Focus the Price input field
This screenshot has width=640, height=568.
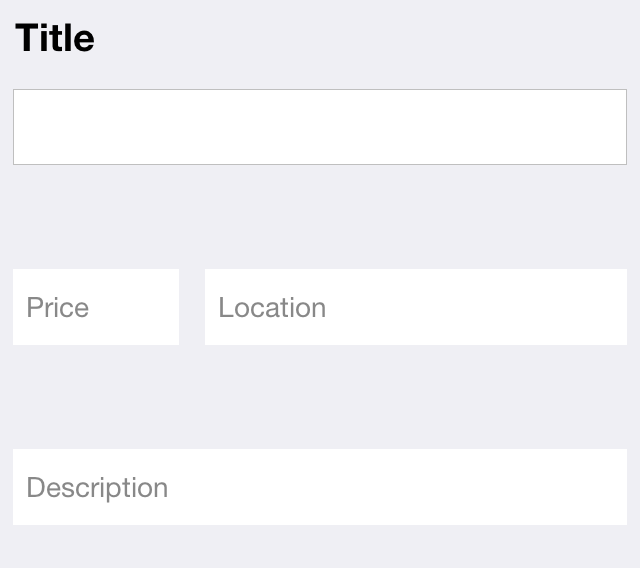(96, 307)
